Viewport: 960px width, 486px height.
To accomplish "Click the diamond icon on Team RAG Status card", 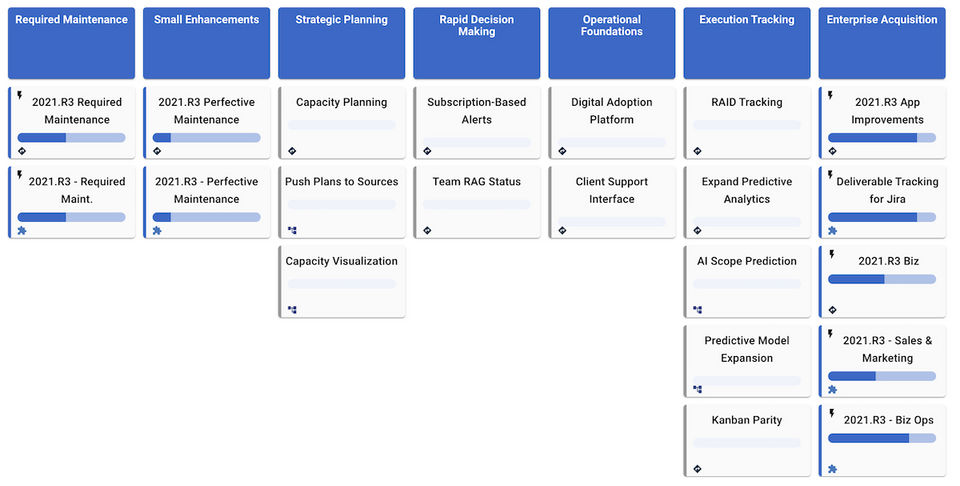I will coord(427,230).
